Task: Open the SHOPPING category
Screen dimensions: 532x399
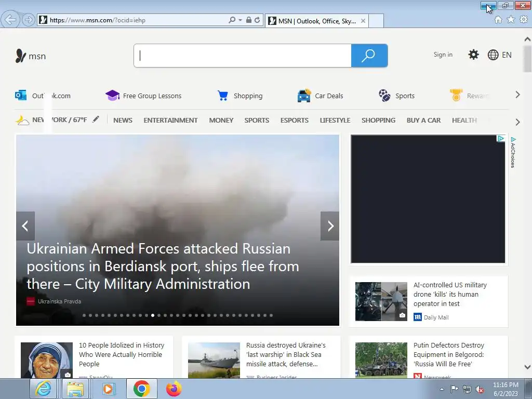Action: point(378,120)
